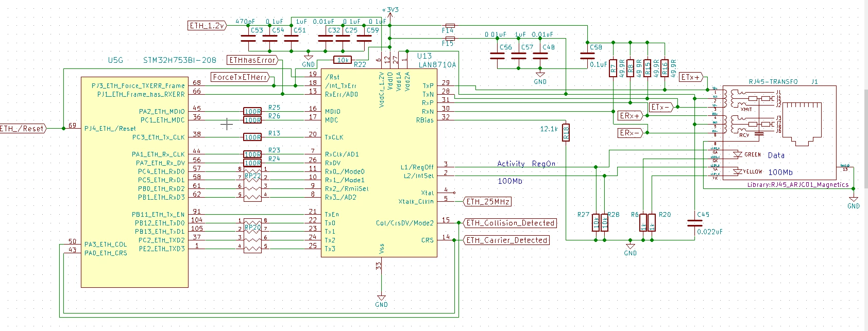The image size is (868, 331).
Task: Select the Xtalk_ClkIn pin name
Action: 416,201
